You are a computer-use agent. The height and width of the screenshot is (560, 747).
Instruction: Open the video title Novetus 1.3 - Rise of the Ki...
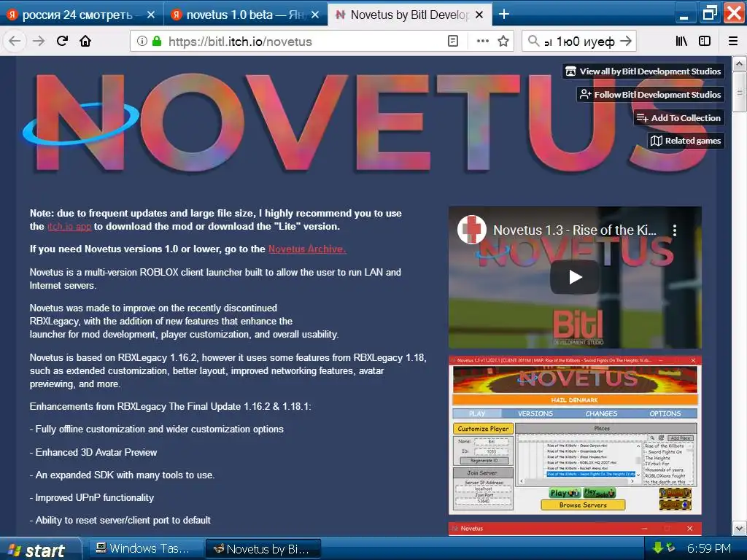coord(575,230)
